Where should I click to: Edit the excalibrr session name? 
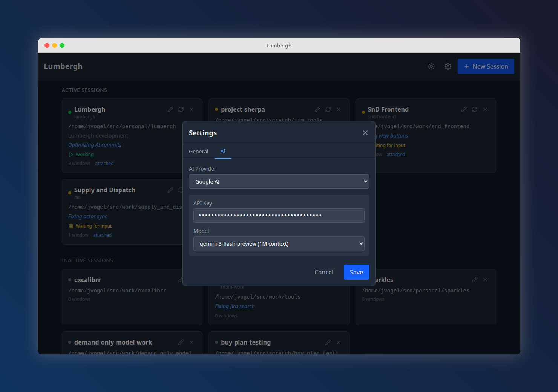(x=181, y=280)
